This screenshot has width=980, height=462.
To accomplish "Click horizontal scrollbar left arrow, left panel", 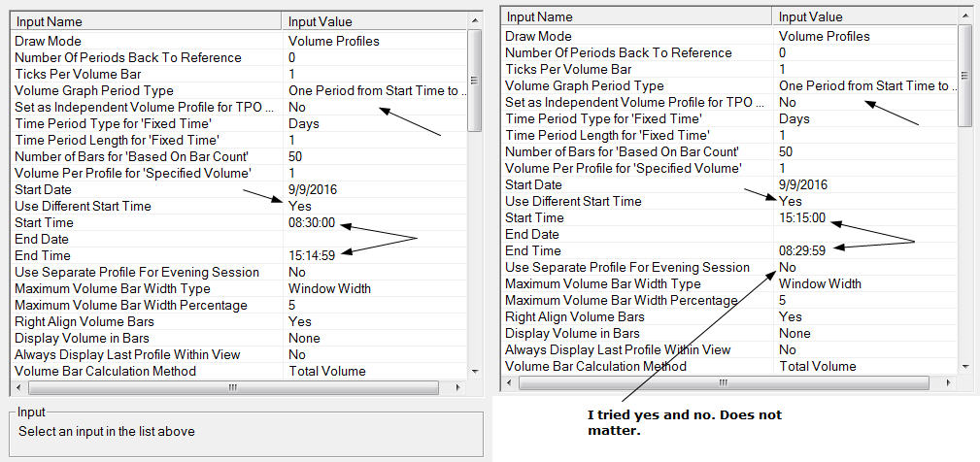I will click(18, 387).
